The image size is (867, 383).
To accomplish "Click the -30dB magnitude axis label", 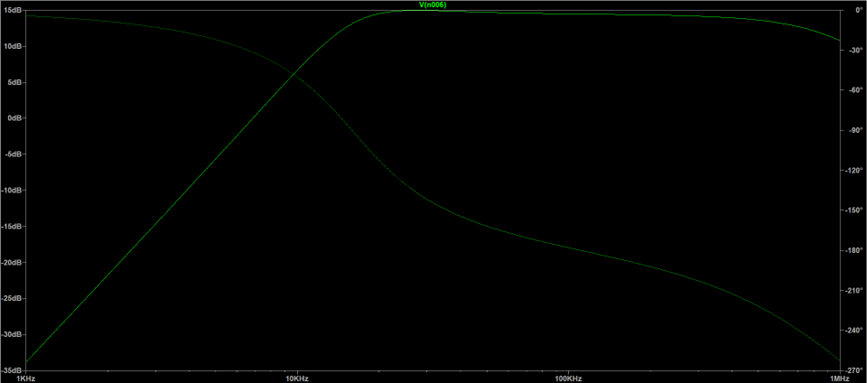I will (x=11, y=335).
